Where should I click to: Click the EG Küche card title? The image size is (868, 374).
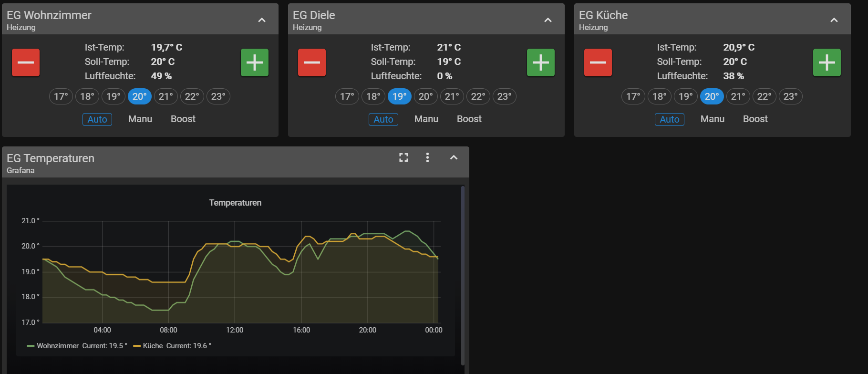point(603,15)
